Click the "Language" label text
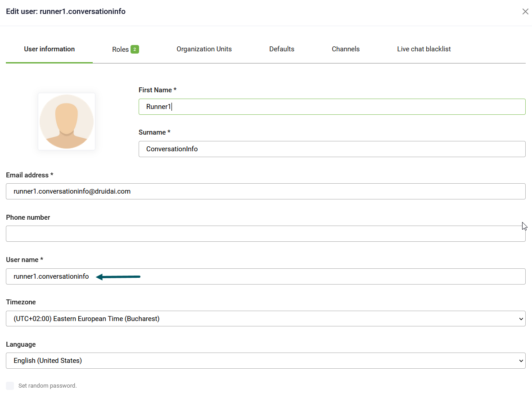Screen dimensions: 532x398 tap(21, 344)
